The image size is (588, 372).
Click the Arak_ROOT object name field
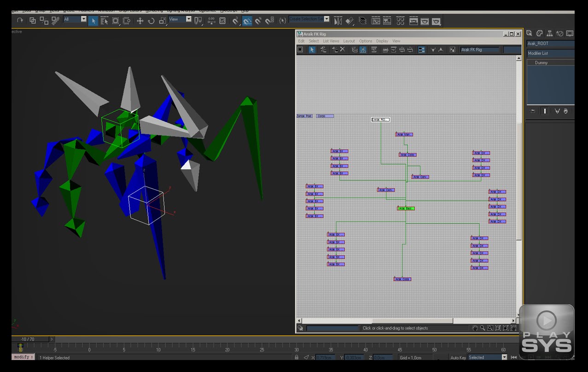(551, 44)
